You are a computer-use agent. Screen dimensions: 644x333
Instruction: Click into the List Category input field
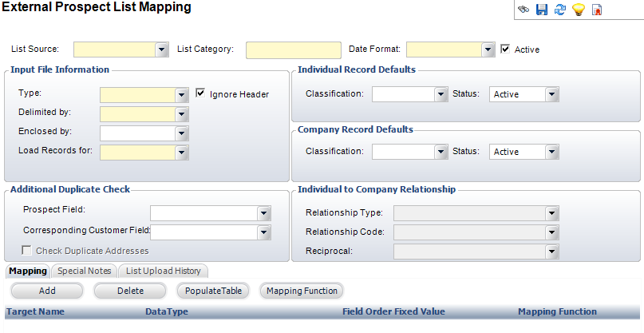(293, 50)
